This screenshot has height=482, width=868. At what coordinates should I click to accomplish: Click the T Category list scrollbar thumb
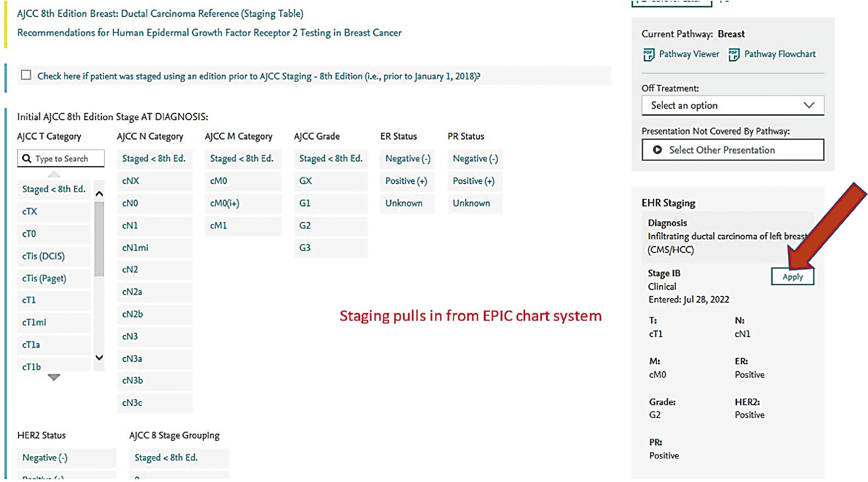99,239
